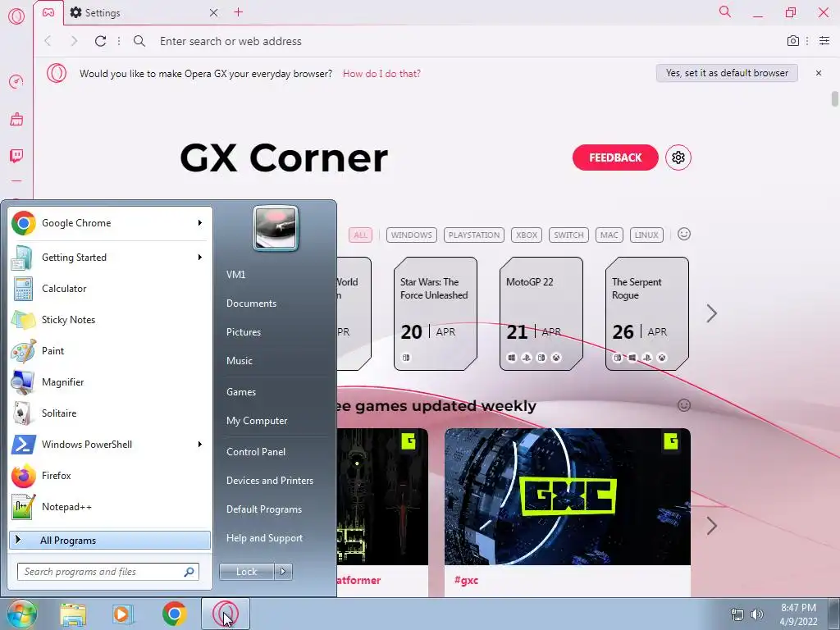Viewport: 840px width, 630px height.
Task: Expand Google Chrome jump list arrow
Action: [200, 223]
